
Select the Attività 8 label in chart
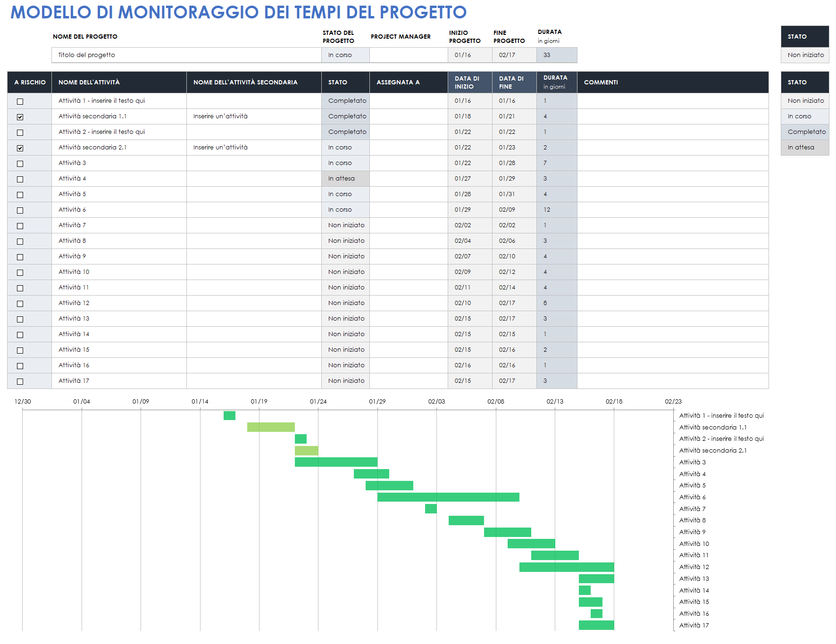pos(692,520)
